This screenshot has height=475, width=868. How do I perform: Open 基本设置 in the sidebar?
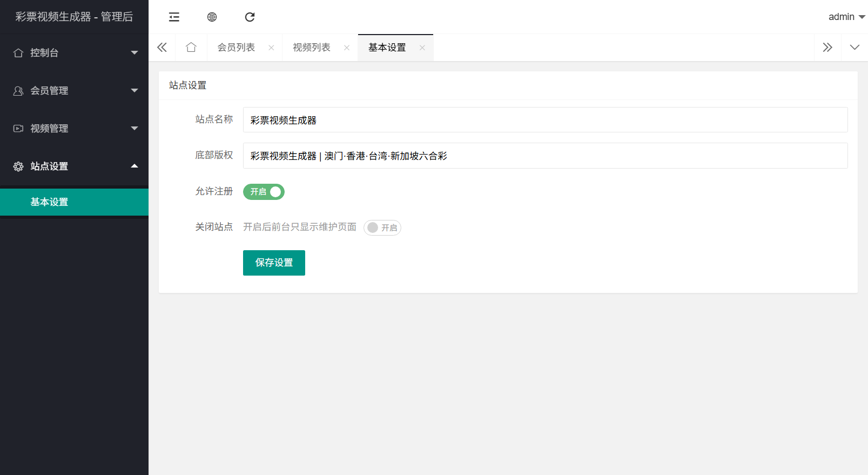74,202
